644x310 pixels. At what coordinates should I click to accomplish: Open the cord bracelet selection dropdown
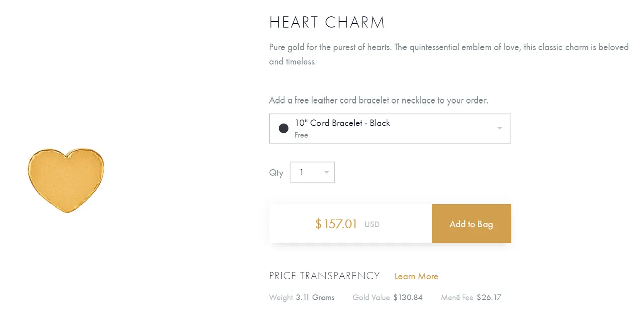click(x=390, y=128)
